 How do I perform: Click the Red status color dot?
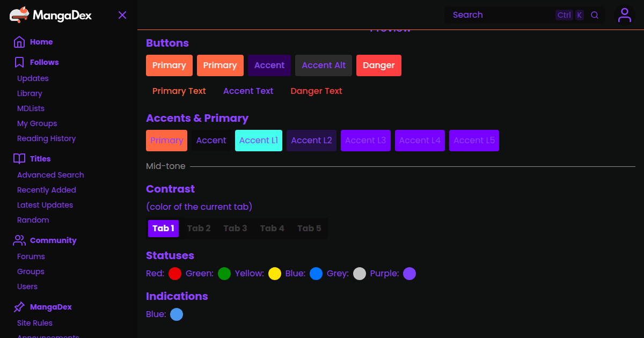tap(175, 274)
